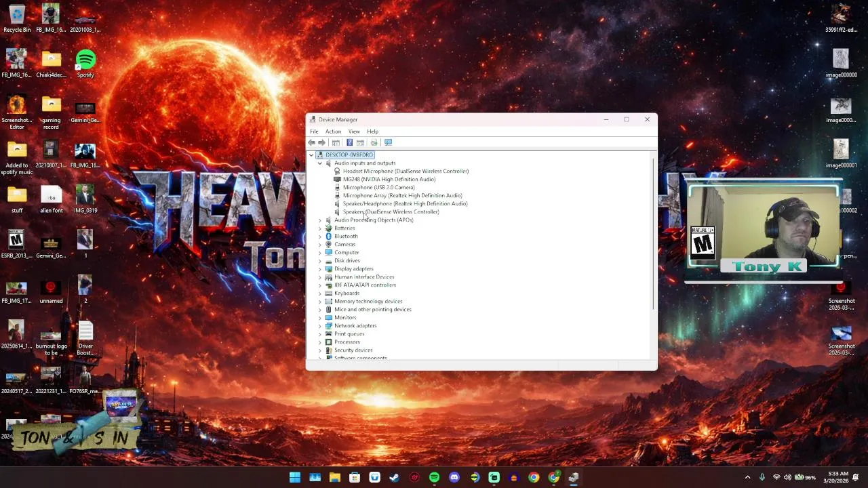The image size is (868, 488).
Task: Expand Human Interface Devices category
Action: pyautogui.click(x=320, y=277)
